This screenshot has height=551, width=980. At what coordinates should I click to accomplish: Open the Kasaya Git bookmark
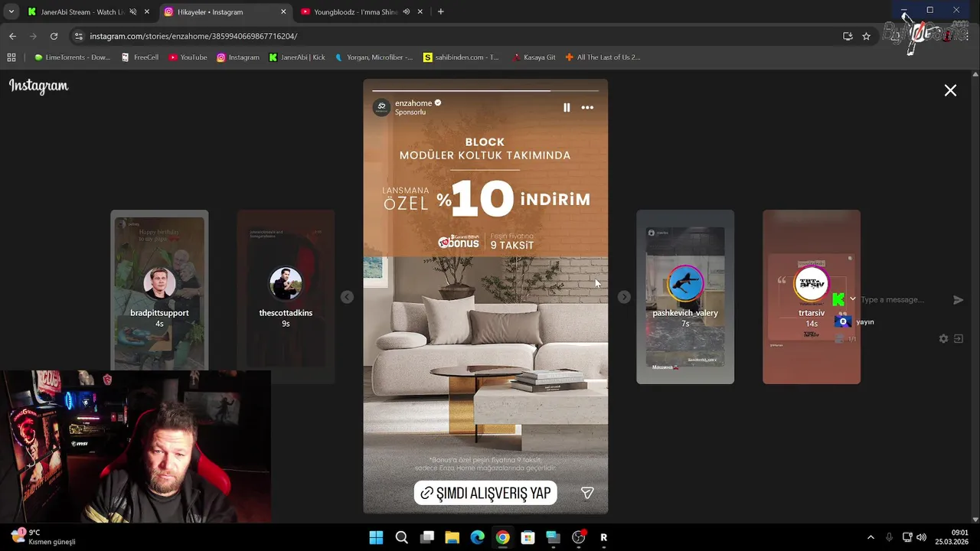[x=534, y=57]
